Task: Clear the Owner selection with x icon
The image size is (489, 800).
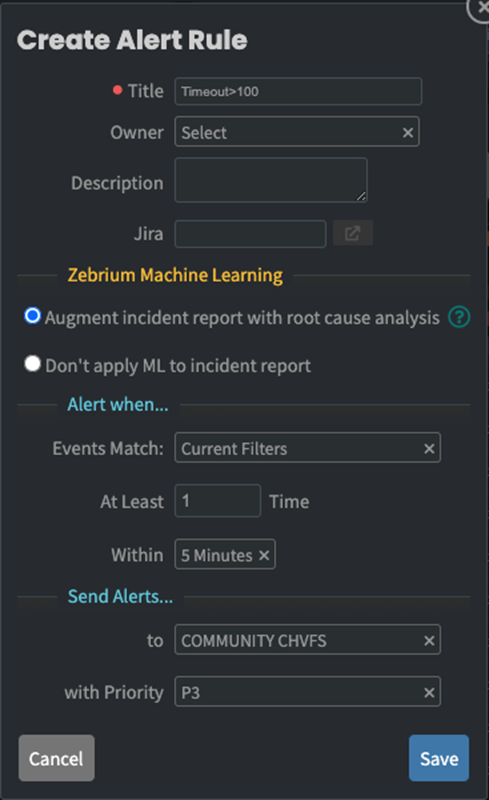Action: click(x=408, y=133)
